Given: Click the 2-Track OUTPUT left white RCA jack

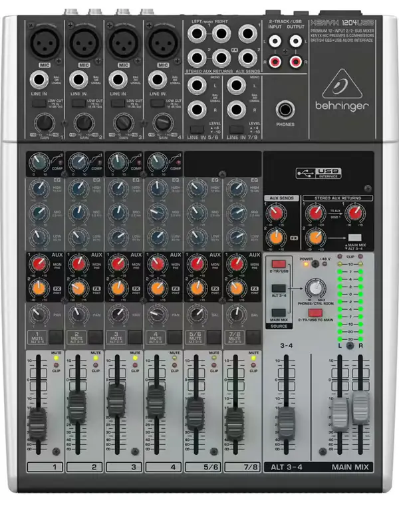Looking at the screenshot, I should tap(295, 42).
